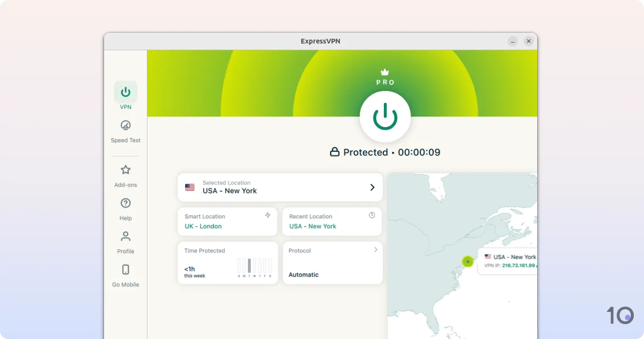Click the Add-ons star icon
Image resolution: width=644 pixels, height=339 pixels.
tap(125, 169)
